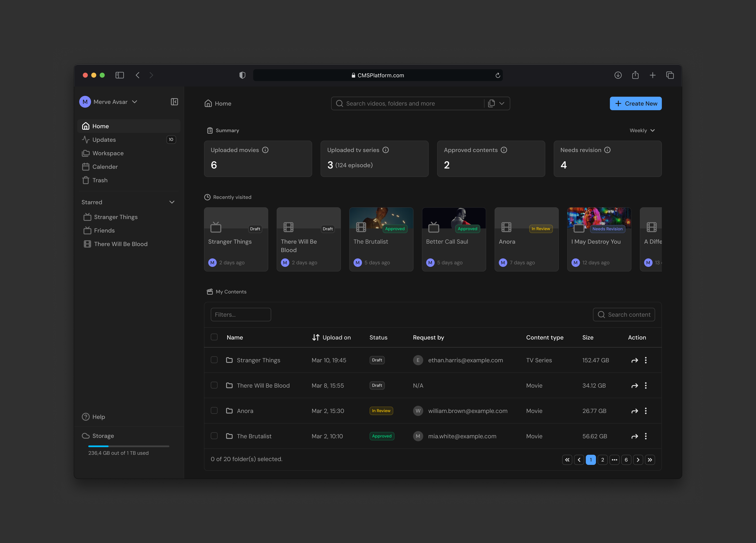Check the There Will Be Blood row checkbox
756x543 pixels.
point(214,385)
